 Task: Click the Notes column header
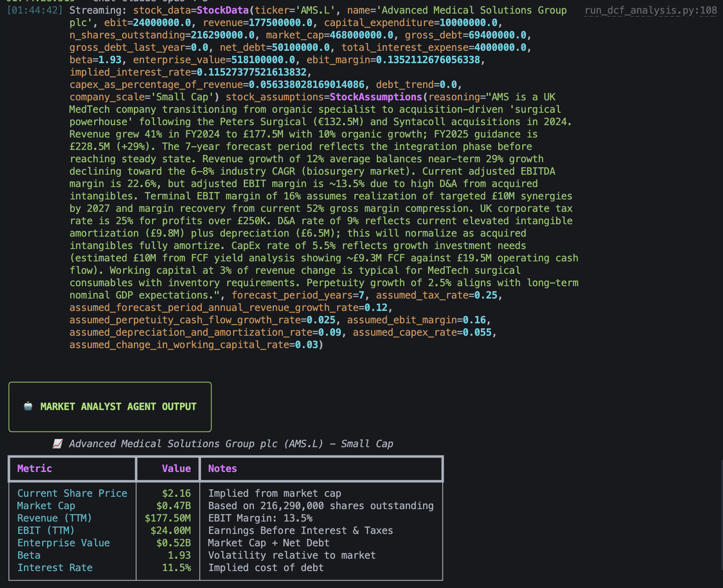tap(222, 469)
